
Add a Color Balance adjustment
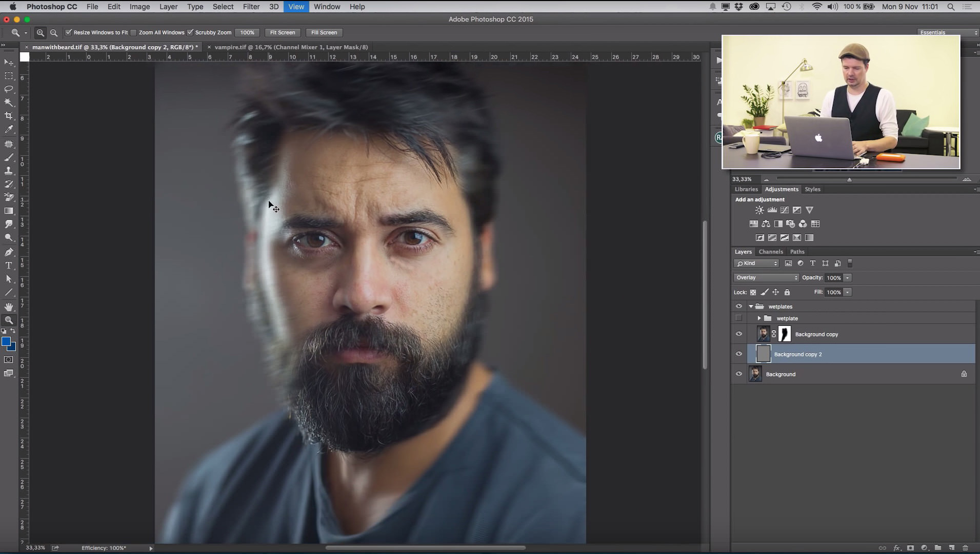tap(766, 224)
